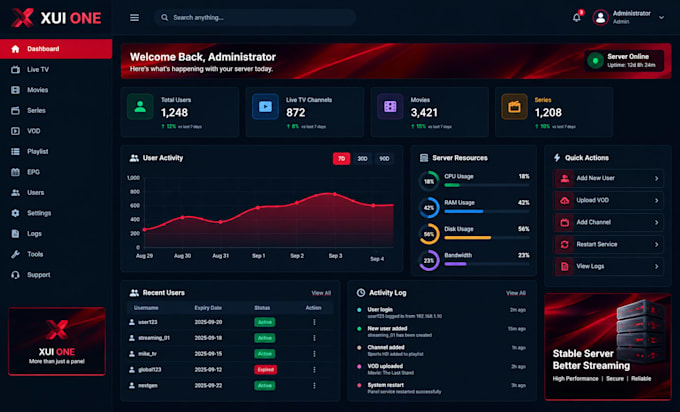Open action menu for nextgen
This screenshot has width=680, height=412.
314,386
